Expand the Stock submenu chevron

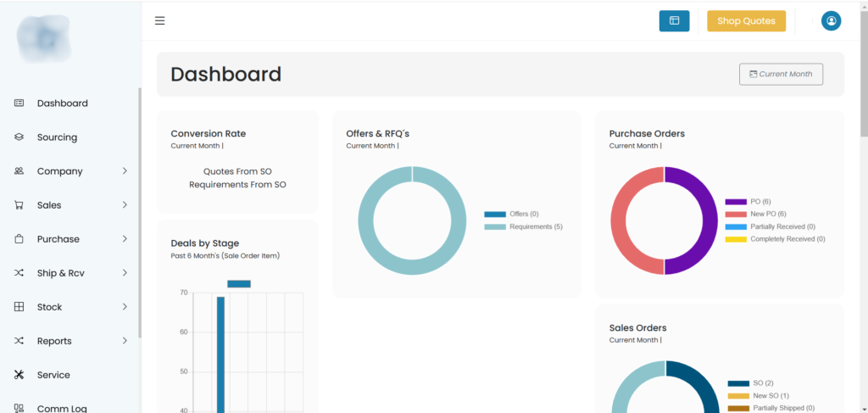click(x=125, y=307)
